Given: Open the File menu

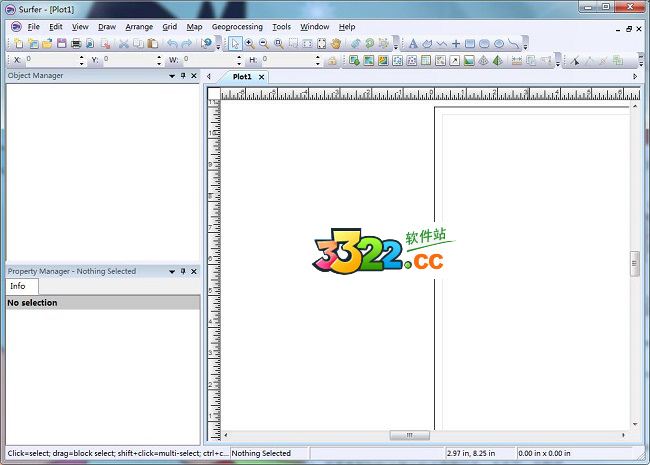Looking at the screenshot, I should pyautogui.click(x=34, y=27).
